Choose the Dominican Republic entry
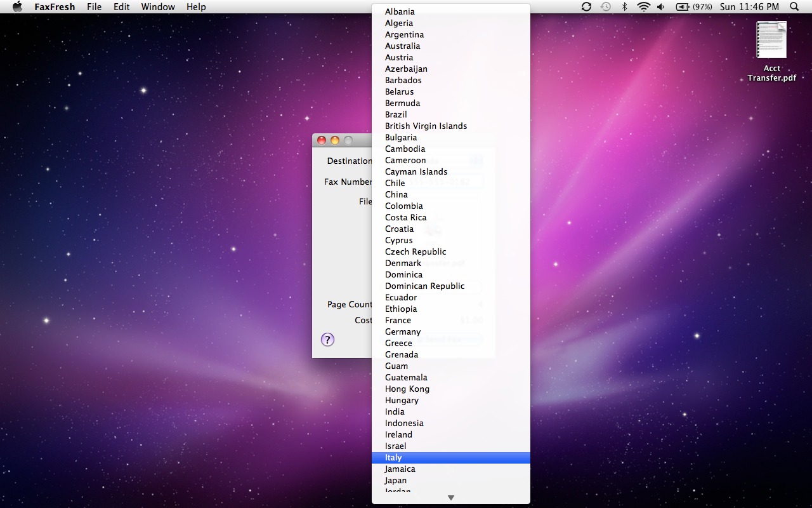 (451, 286)
